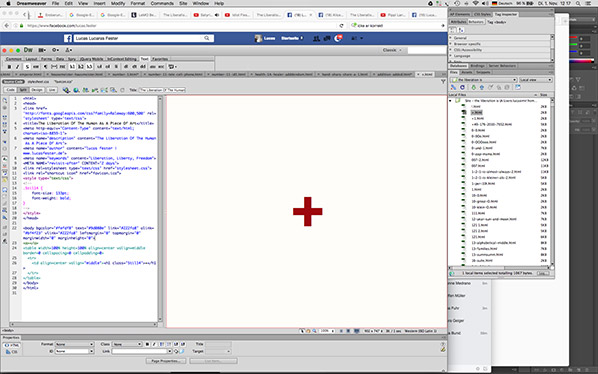Switch to the Common insert tab
The height and width of the screenshot is (374, 598).
click(x=14, y=59)
